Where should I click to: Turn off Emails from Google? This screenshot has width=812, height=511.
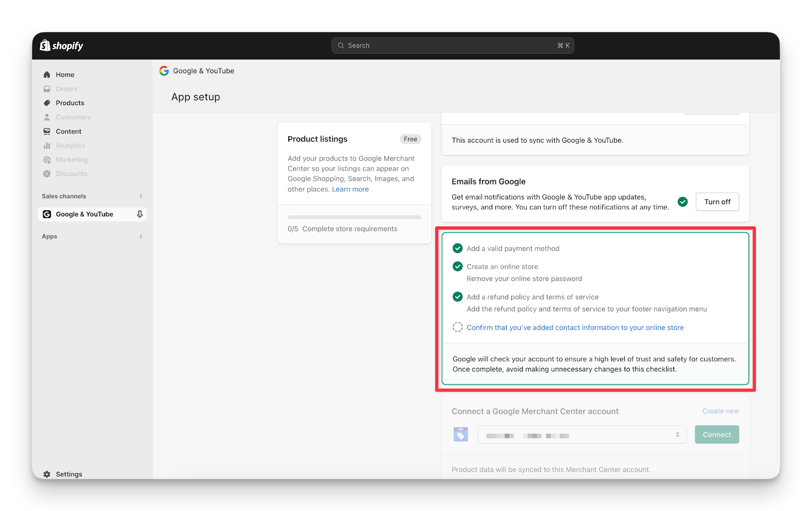click(717, 202)
